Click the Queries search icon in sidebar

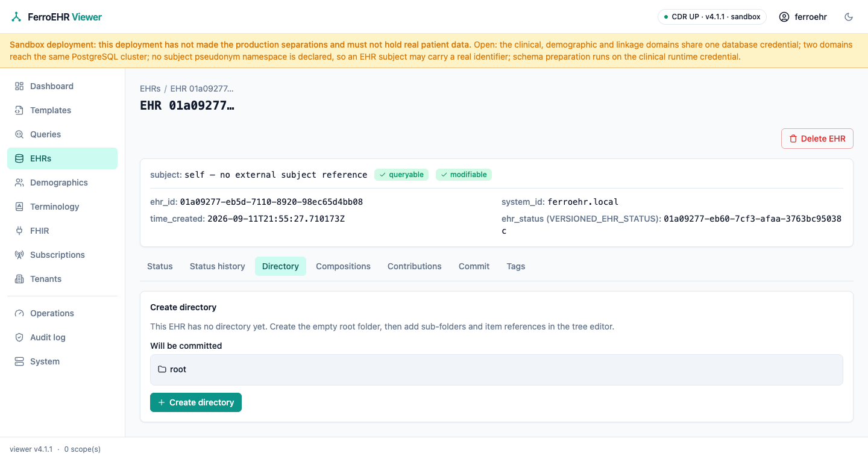(19, 134)
